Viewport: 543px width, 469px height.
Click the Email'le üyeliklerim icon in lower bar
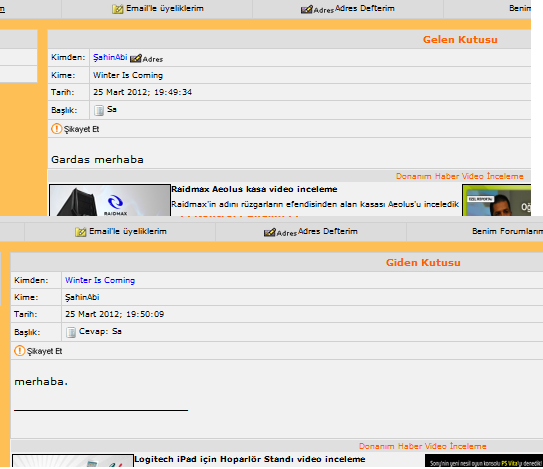81,232
